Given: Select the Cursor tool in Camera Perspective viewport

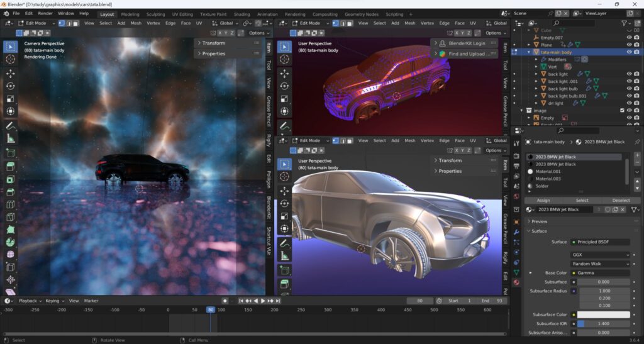Looking at the screenshot, I should tap(11, 59).
